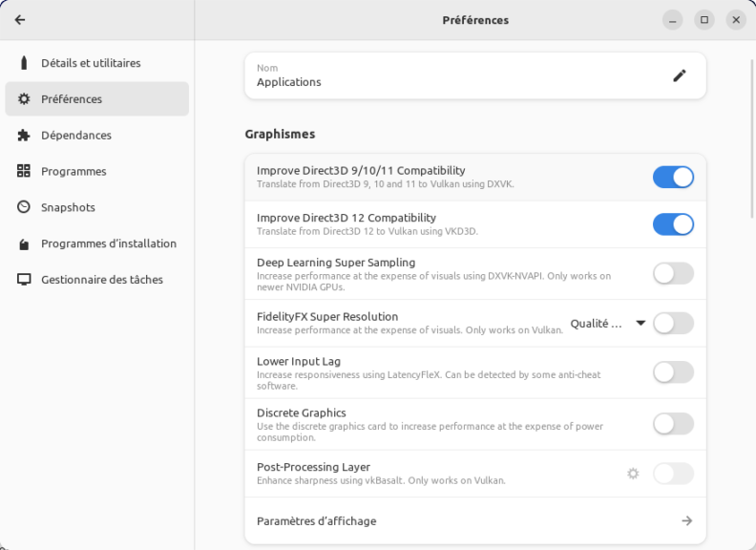Click the monitor icon for Gestionnaire des tâches
This screenshot has width=756, height=550.
pos(24,280)
